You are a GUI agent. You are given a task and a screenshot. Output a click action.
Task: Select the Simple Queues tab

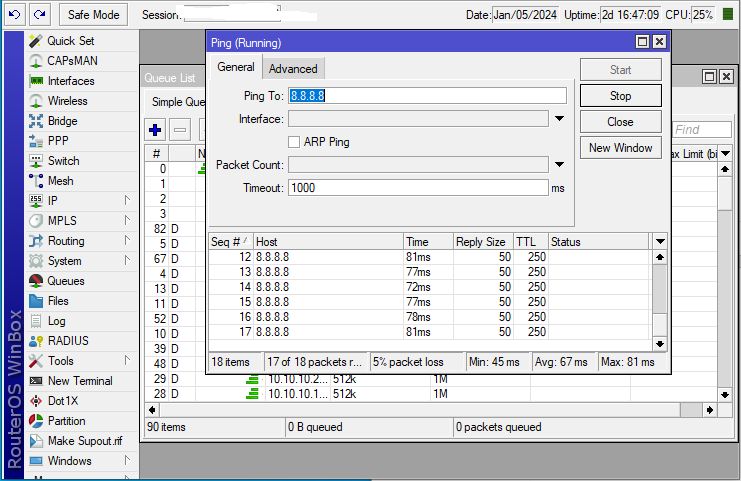tap(178, 102)
